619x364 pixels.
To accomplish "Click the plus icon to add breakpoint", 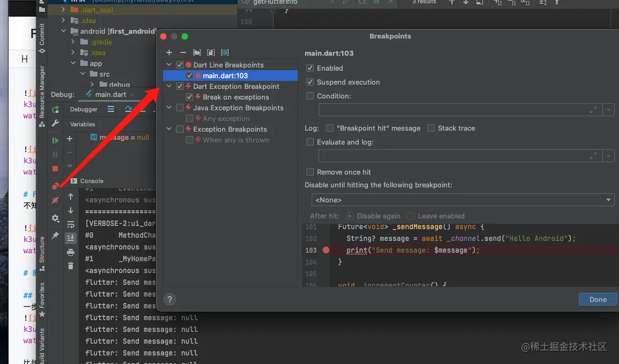I will pos(169,52).
